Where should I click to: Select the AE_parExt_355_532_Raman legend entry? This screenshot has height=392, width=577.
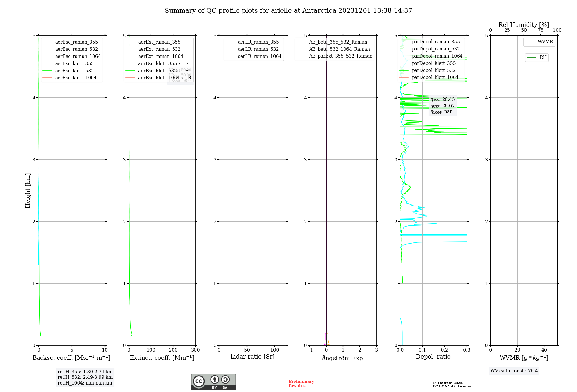(340, 56)
